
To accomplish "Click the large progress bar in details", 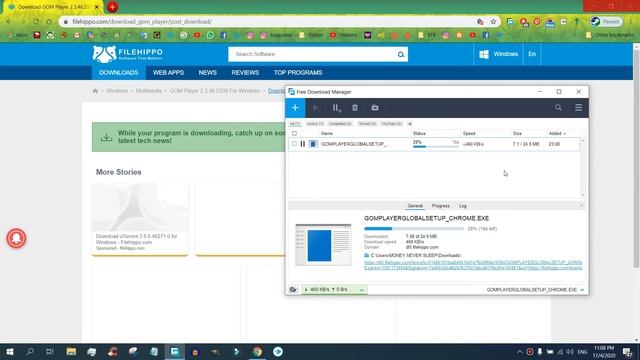I will click(x=414, y=229).
